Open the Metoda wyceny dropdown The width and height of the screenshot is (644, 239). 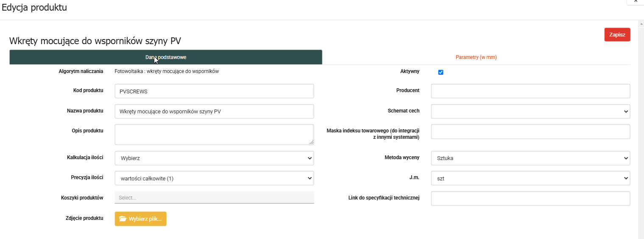click(x=530, y=158)
